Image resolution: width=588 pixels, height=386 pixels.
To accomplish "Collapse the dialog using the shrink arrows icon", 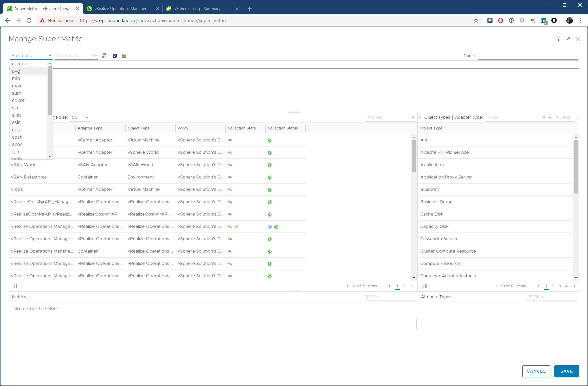I will coord(568,39).
